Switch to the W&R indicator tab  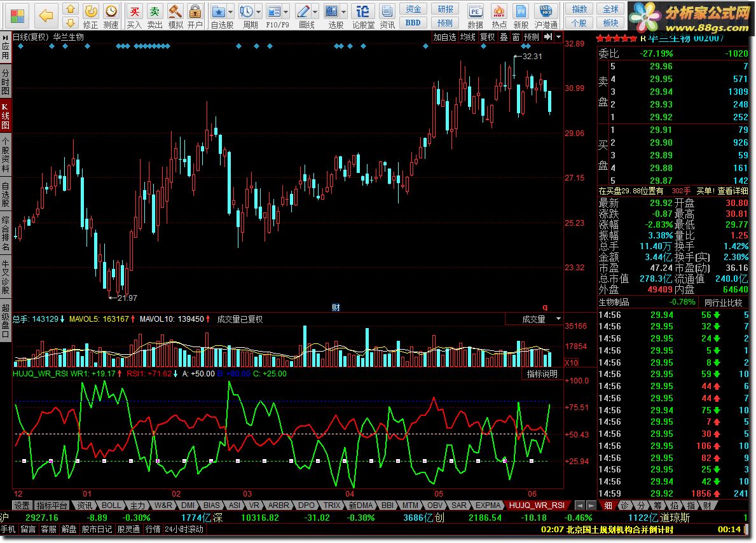tap(163, 505)
